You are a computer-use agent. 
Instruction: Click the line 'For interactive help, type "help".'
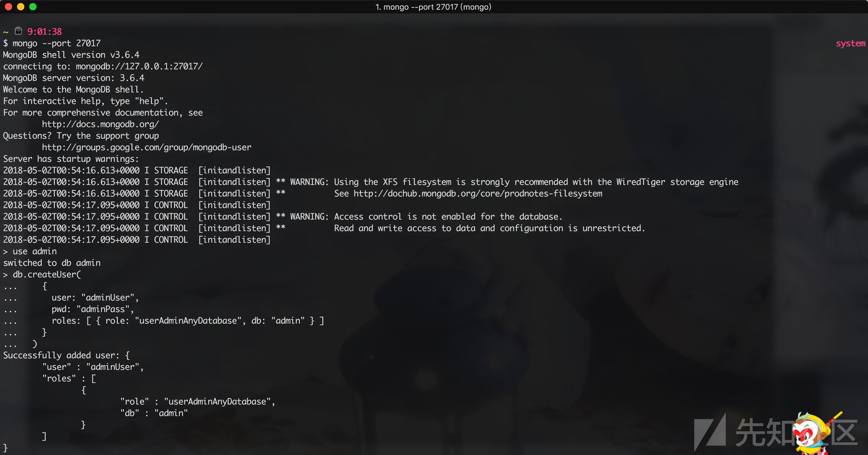[x=86, y=101]
